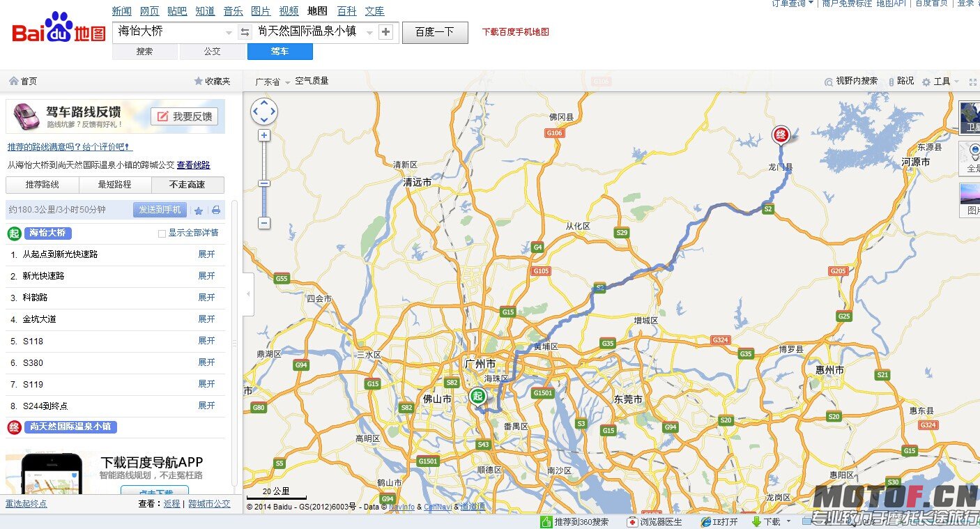Swap start and destination with the swap icon
The height and width of the screenshot is (529, 980).
pos(245,32)
